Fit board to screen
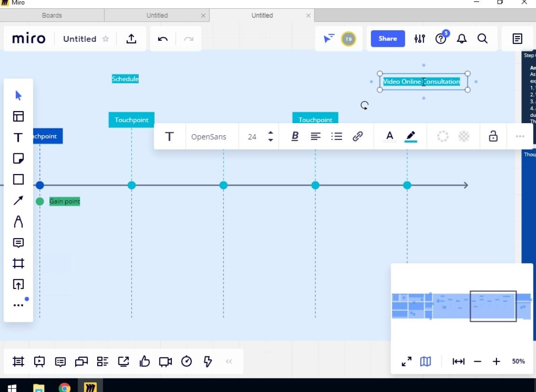 point(458,361)
